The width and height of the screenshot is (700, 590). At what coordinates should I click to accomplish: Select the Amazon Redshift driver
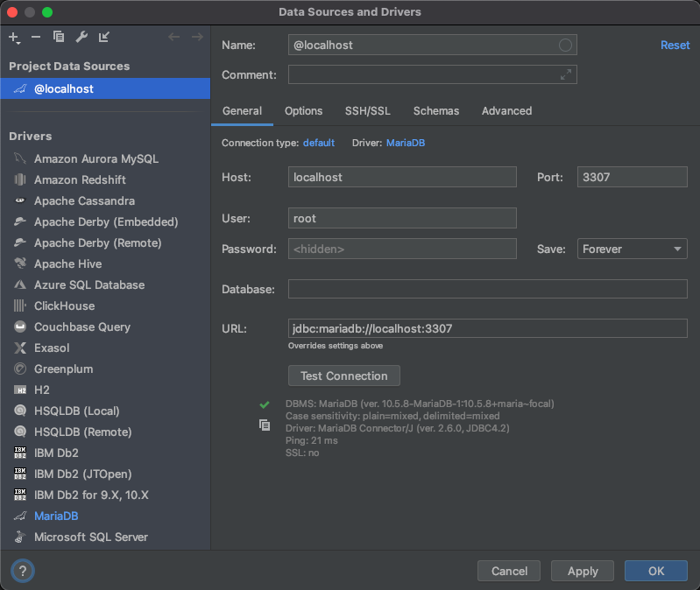click(105, 179)
